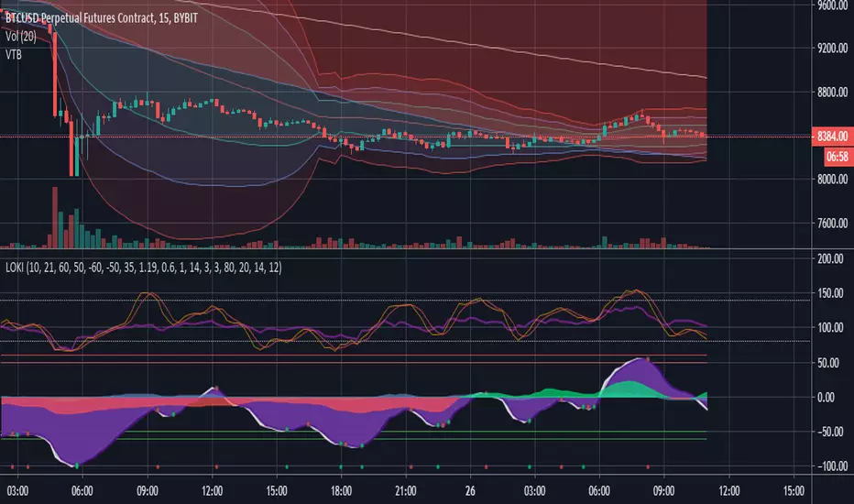This screenshot has width=854, height=504.
Task: Click the countdown timer label 06:58
Action: pos(838,157)
